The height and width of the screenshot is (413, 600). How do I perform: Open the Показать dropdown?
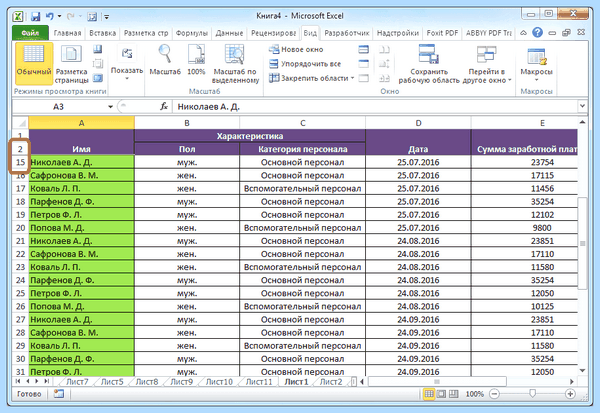(127, 63)
